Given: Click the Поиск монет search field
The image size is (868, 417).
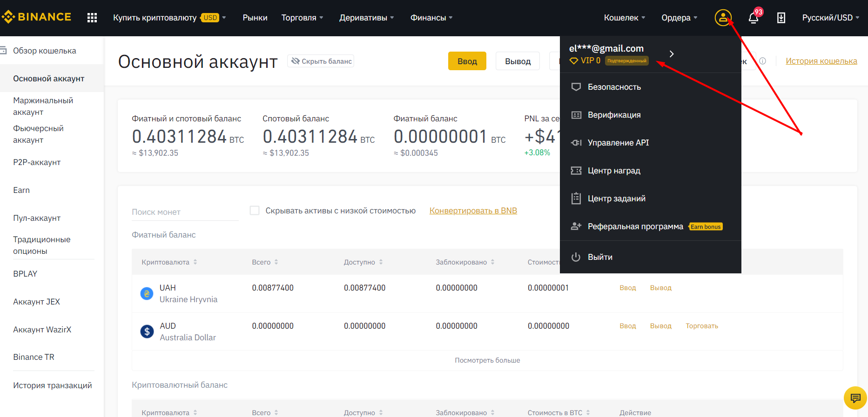Looking at the screenshot, I should click(x=185, y=212).
